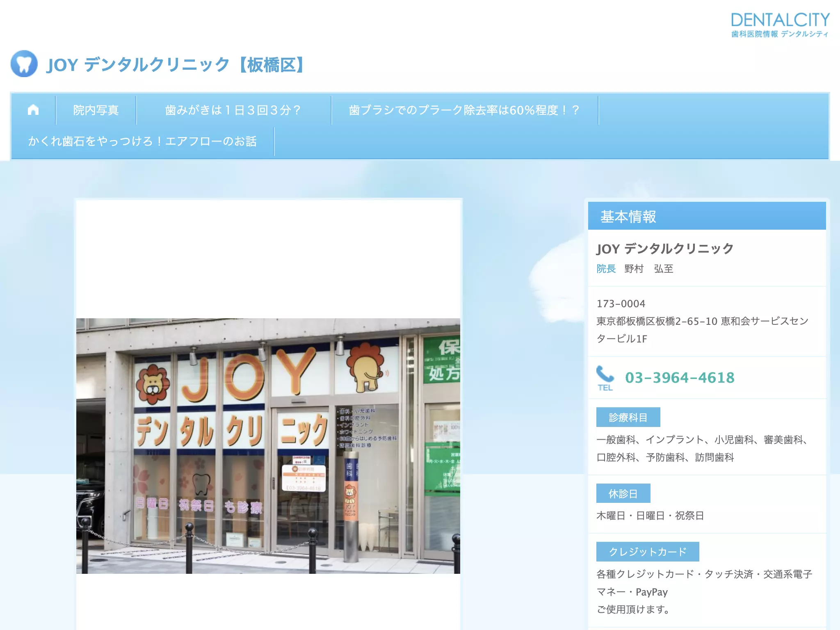Select postal code 173-0004

[x=621, y=304]
